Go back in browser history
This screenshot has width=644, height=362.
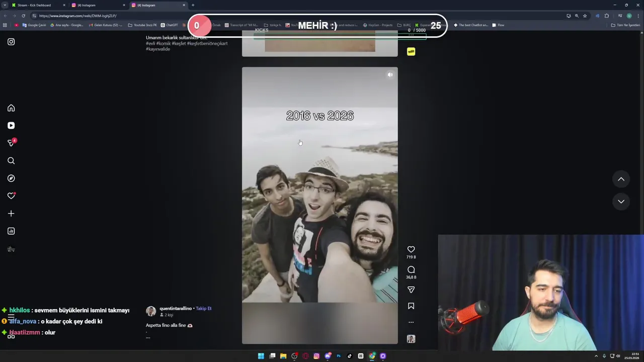pyautogui.click(x=5, y=16)
